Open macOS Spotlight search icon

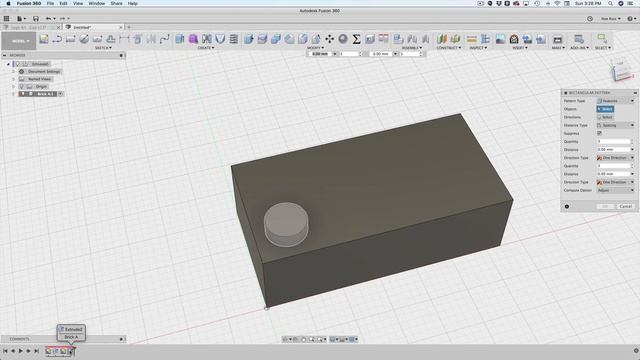(x=610, y=3)
